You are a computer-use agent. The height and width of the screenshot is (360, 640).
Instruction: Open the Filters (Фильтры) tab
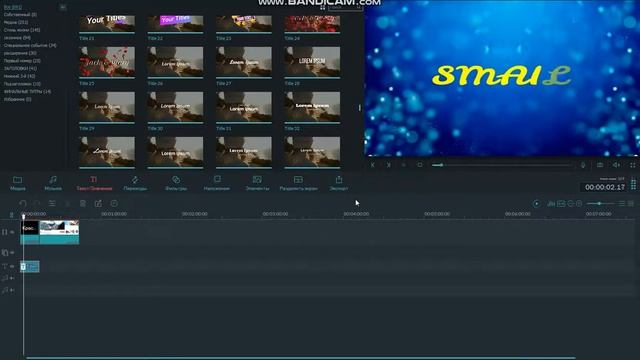176,183
